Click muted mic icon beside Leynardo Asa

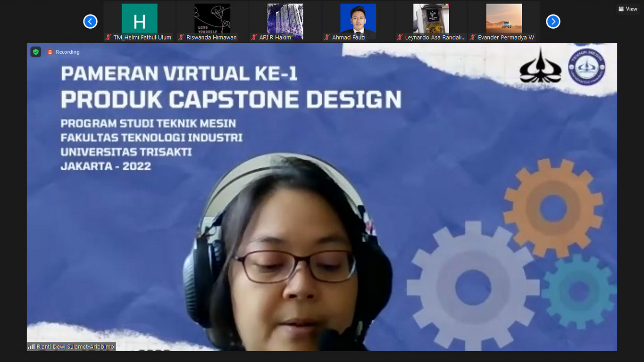[x=400, y=37]
